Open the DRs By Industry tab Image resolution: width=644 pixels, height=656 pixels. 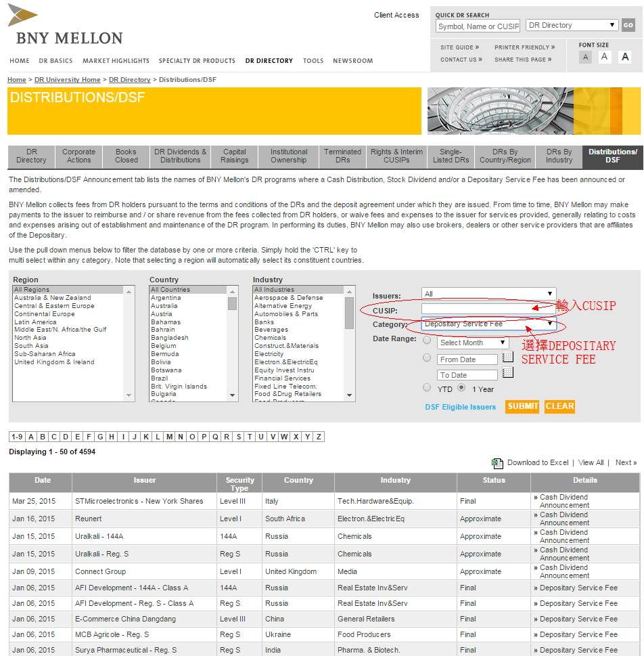[559, 156]
